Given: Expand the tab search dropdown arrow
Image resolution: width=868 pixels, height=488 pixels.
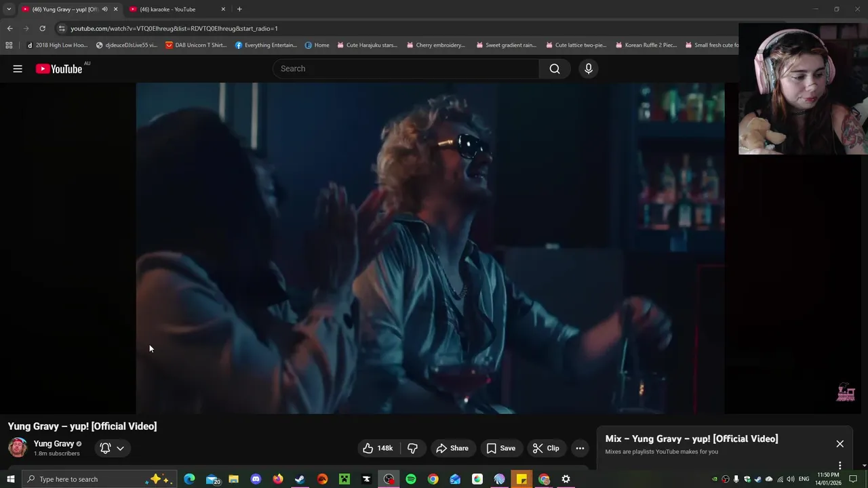Looking at the screenshot, I should click(9, 9).
